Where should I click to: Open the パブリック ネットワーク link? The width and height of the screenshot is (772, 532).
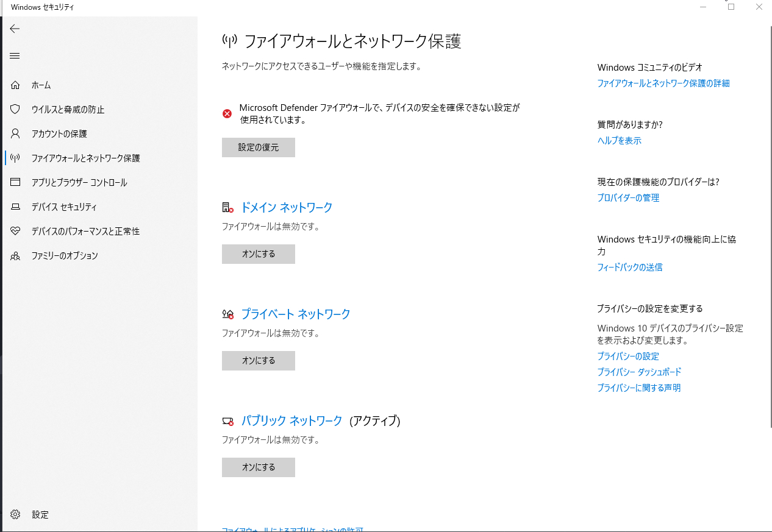pos(291,421)
